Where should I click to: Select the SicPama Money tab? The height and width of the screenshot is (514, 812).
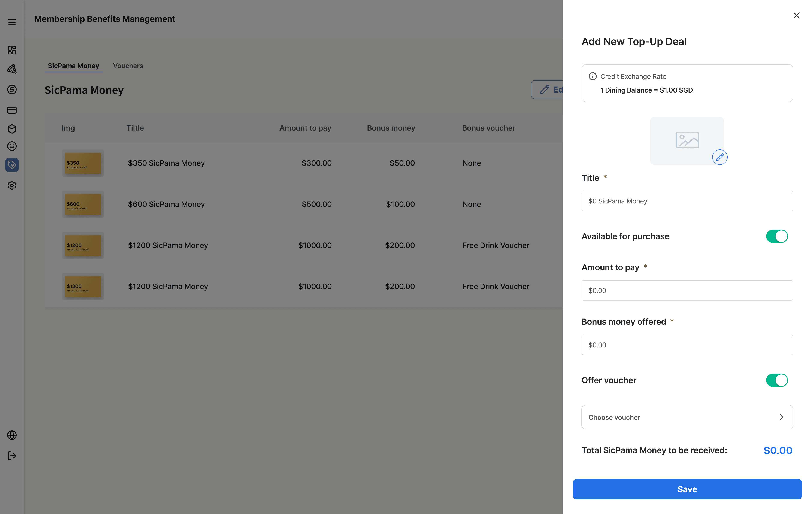[73, 66]
